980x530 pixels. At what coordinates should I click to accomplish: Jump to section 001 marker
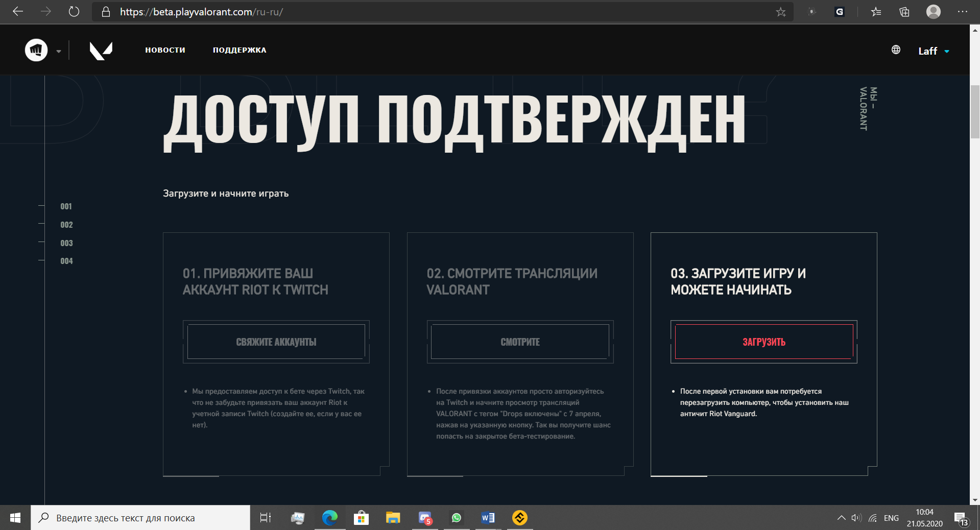click(x=66, y=206)
